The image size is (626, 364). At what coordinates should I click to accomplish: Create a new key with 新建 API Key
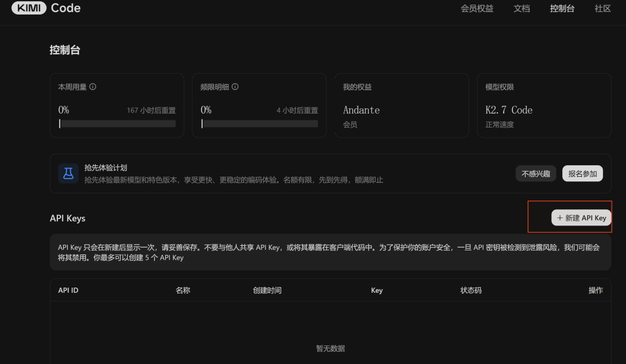pyautogui.click(x=581, y=217)
